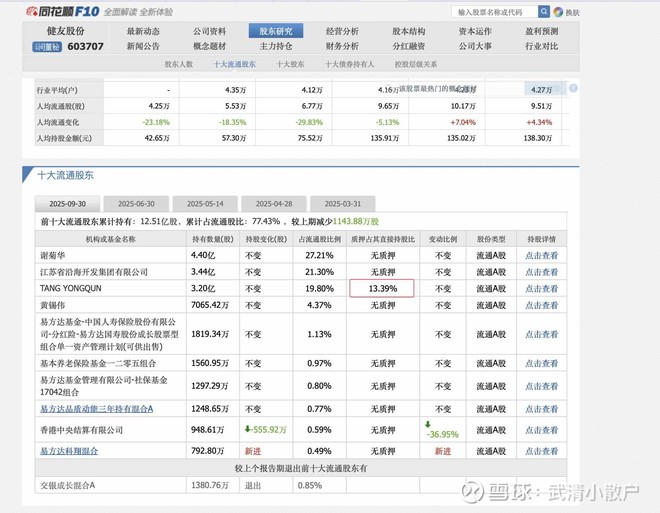Switch to the 十大债券持有人 sub-tab
The image size is (660, 513).
[x=349, y=64]
